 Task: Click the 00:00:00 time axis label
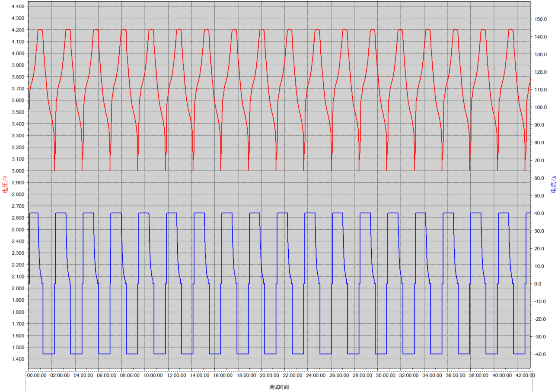pyautogui.click(x=36, y=376)
